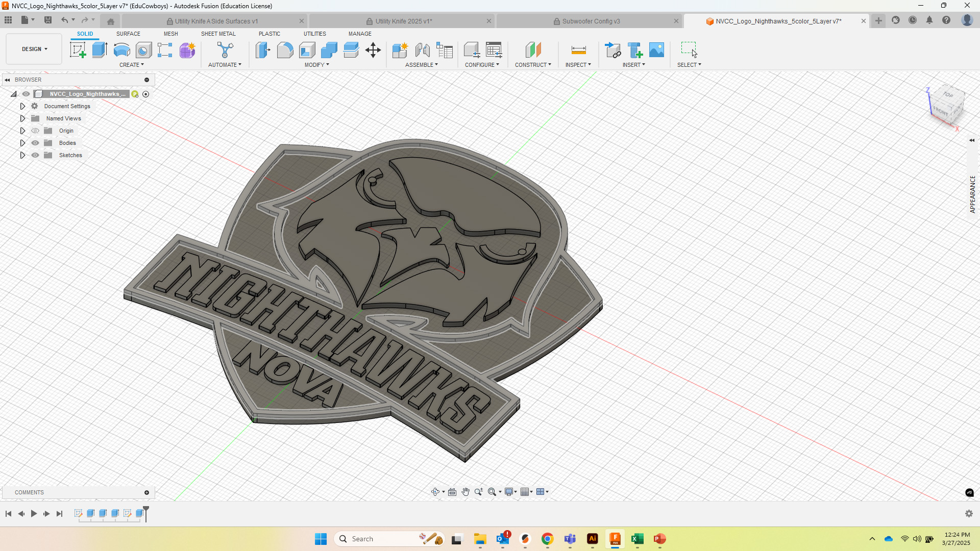Screen dimensions: 980x551
Task: Toggle visibility of Sketches folder
Action: tap(35, 155)
